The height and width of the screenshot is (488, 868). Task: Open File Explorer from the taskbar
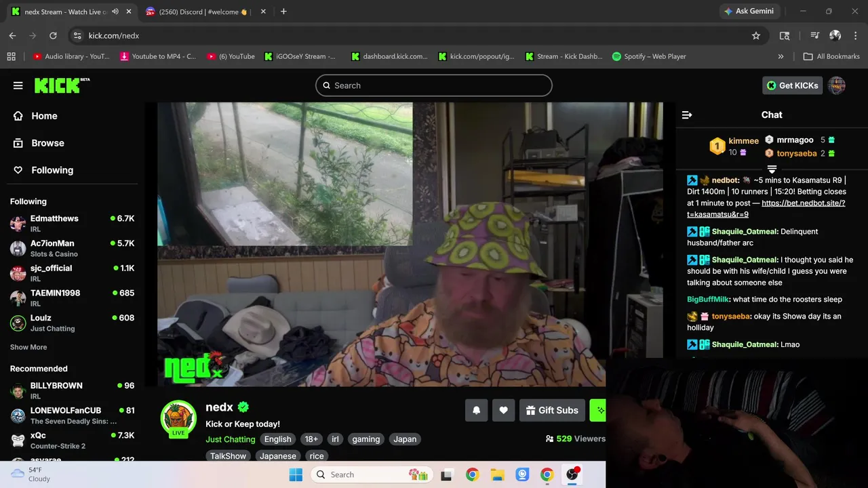pos(497,474)
